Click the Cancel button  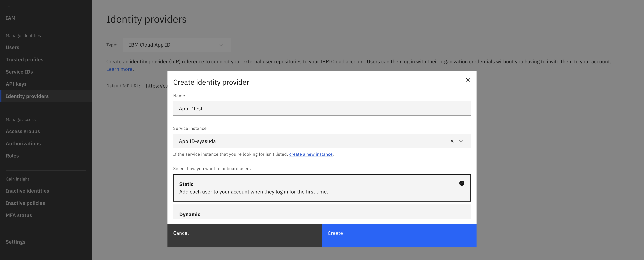click(244, 236)
